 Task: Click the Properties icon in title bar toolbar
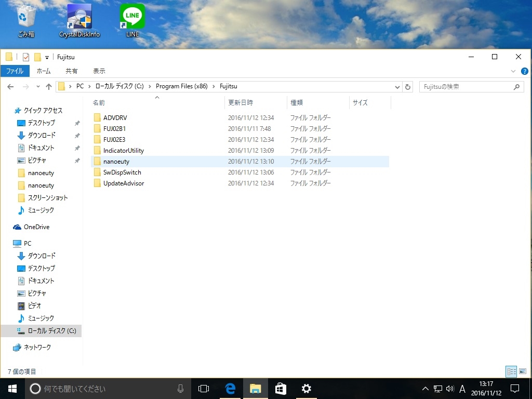[26, 57]
